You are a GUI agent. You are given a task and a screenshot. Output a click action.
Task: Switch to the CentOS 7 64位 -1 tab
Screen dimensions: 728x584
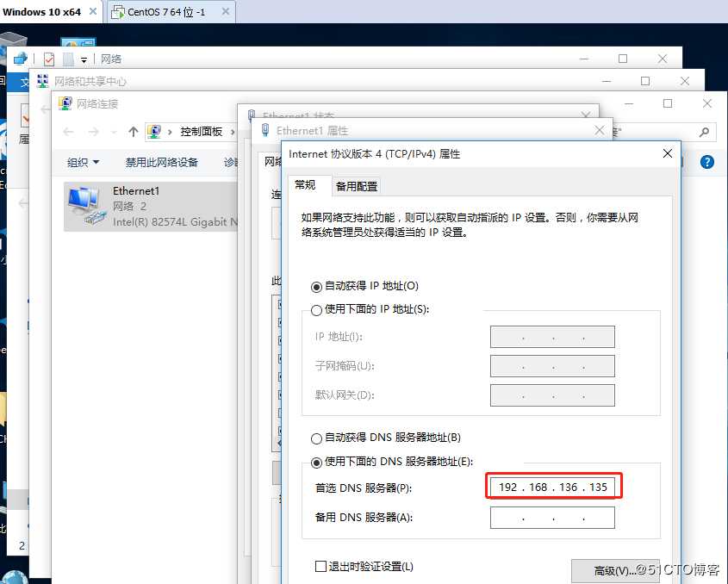[165, 11]
